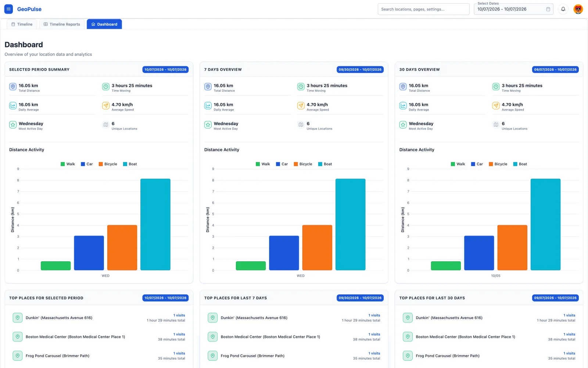Click Most Active Day star icon in Selected Period Summary
588x368 pixels.
pos(13,125)
